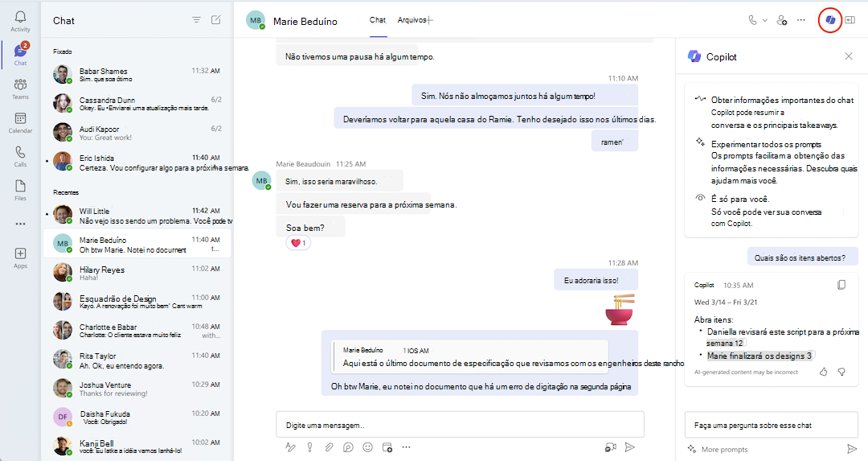Pop out the chat window icon
Image resolution: width=868 pixels, height=461 pixels.
tap(850, 20)
